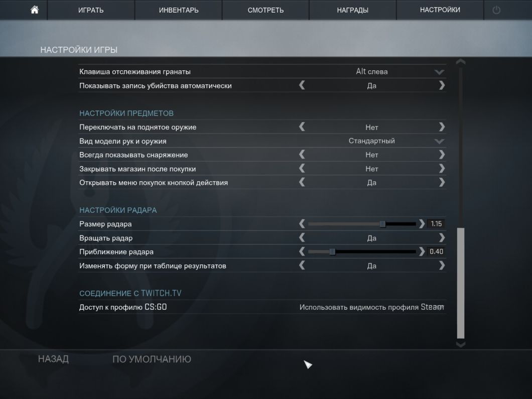Viewport: 532px width, 399px height.
Task: Click the СОЕДИНЕНИЕ С TWITCH.TV heading
Action: [x=130, y=294]
